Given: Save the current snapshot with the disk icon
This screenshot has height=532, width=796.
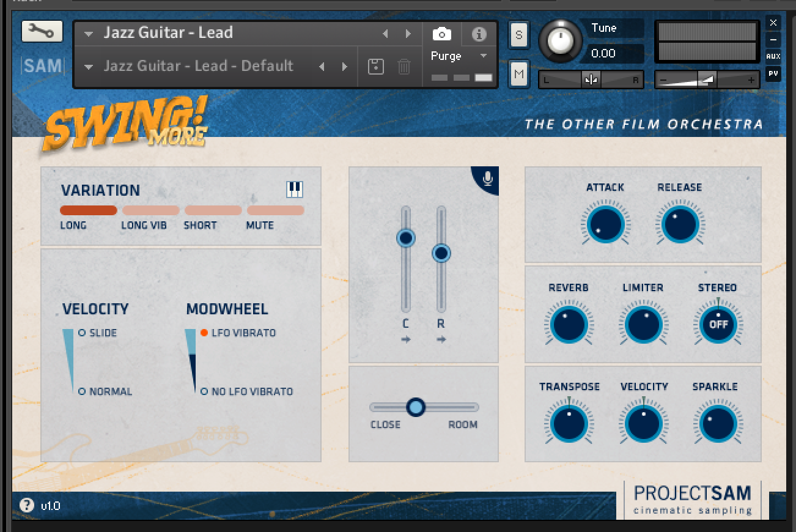Looking at the screenshot, I should click(x=376, y=66).
